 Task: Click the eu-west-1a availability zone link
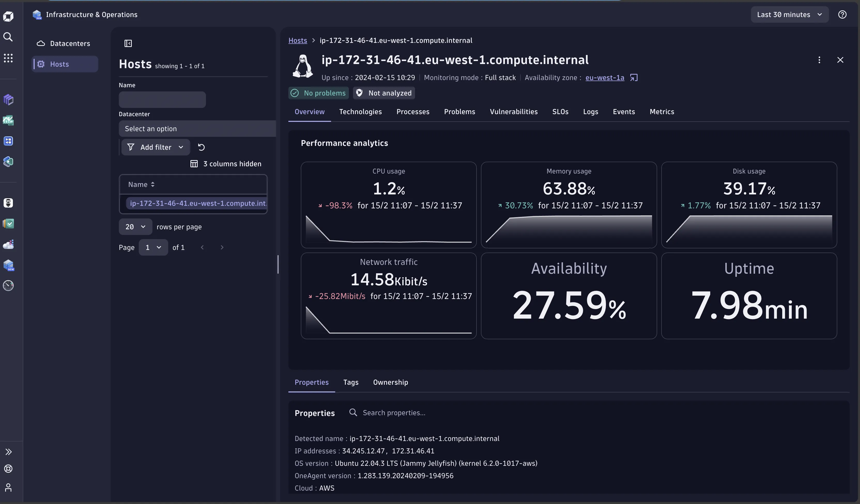[604, 77]
